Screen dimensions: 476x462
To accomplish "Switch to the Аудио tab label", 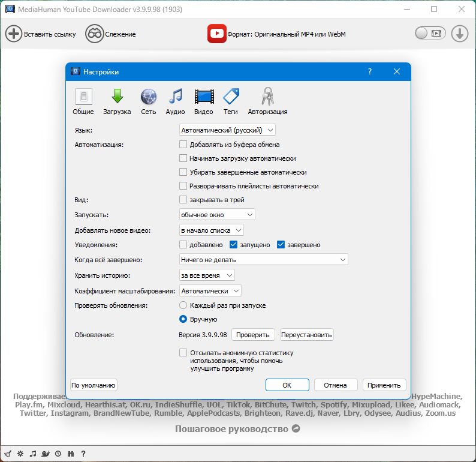I will 175,112.
